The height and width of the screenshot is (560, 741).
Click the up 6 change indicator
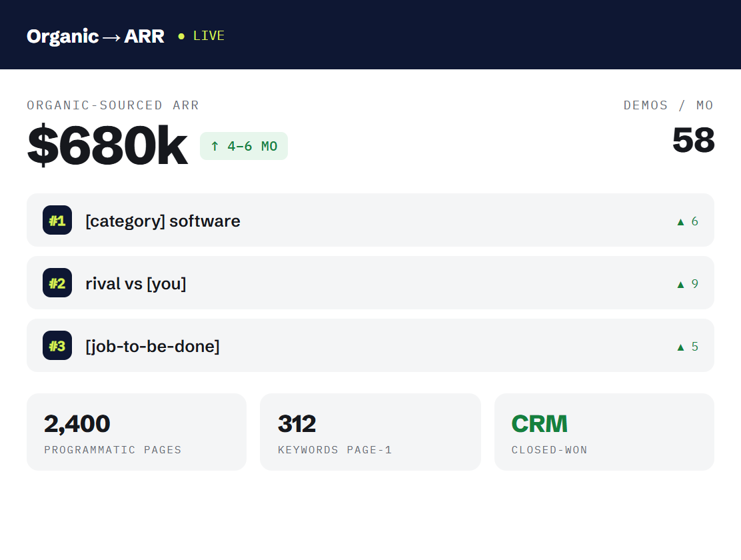tap(688, 221)
